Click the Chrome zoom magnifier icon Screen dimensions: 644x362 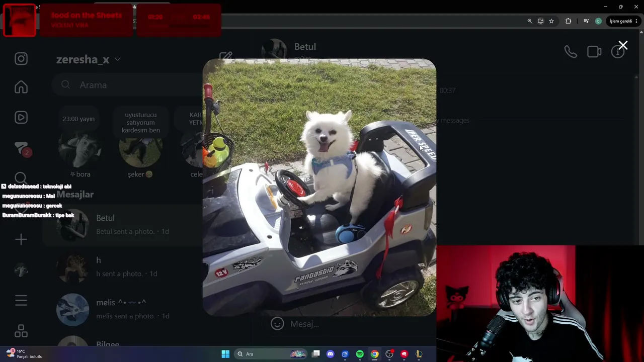[x=530, y=21]
